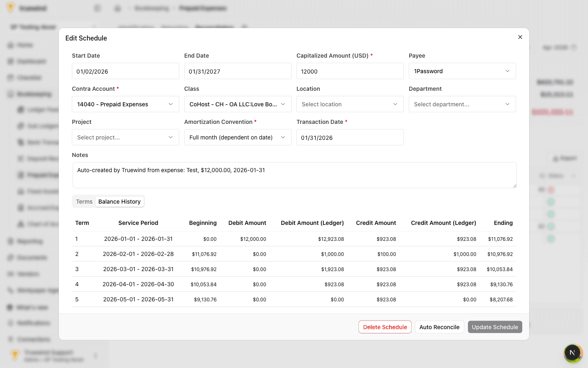Edit the Capitalized Amount field
This screenshot has height=368, width=588.
[350, 71]
